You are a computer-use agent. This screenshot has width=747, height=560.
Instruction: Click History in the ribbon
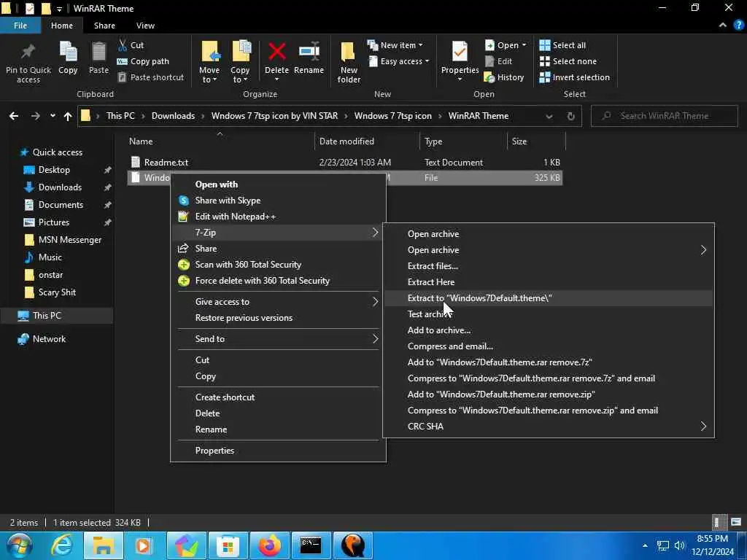tap(503, 77)
